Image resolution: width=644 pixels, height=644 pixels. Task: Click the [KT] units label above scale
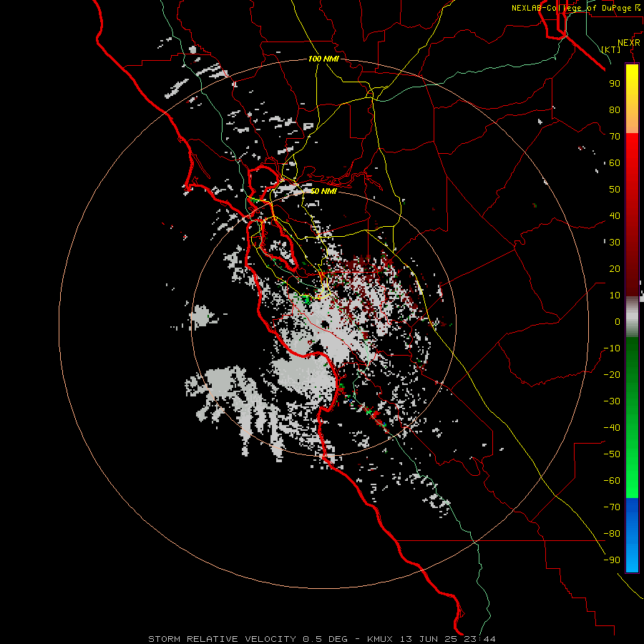point(611,49)
